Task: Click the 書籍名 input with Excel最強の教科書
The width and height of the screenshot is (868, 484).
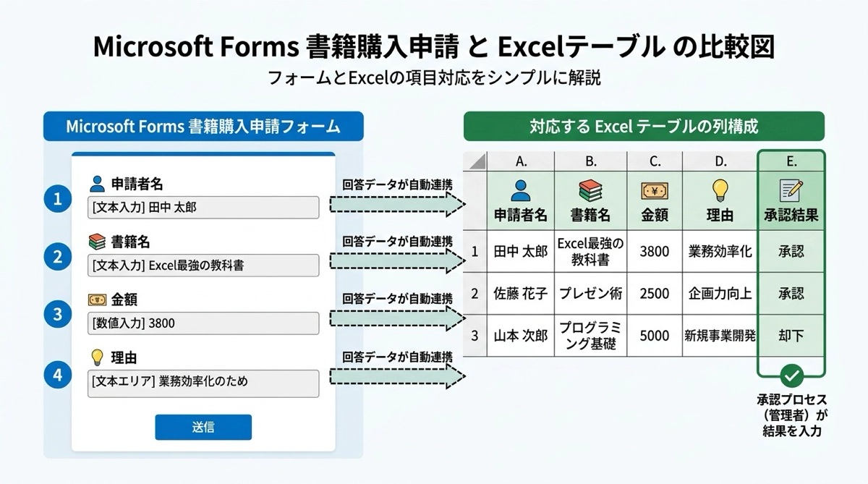Action: 203,266
